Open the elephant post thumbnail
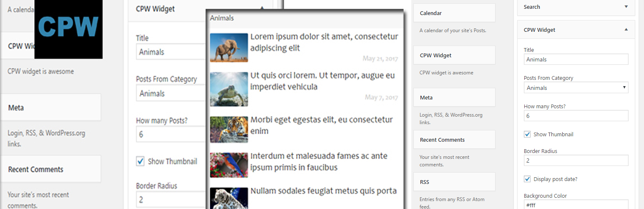Viewport: 644px width, 209px height. click(229, 48)
